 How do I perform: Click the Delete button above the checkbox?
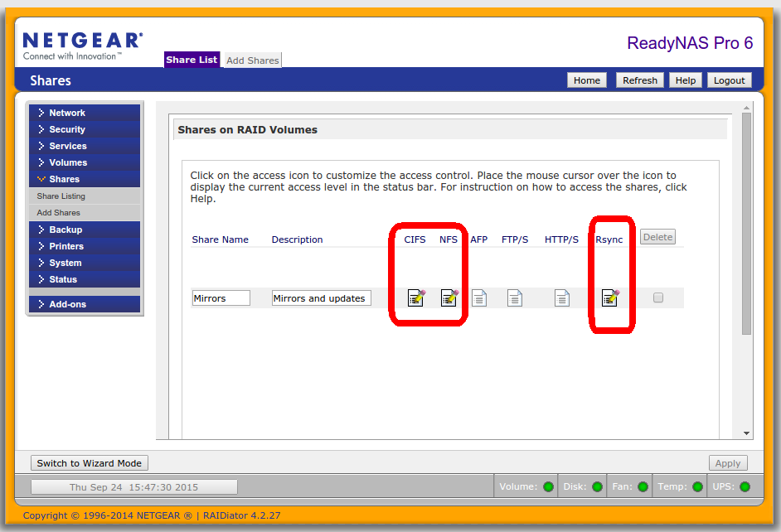(x=657, y=237)
